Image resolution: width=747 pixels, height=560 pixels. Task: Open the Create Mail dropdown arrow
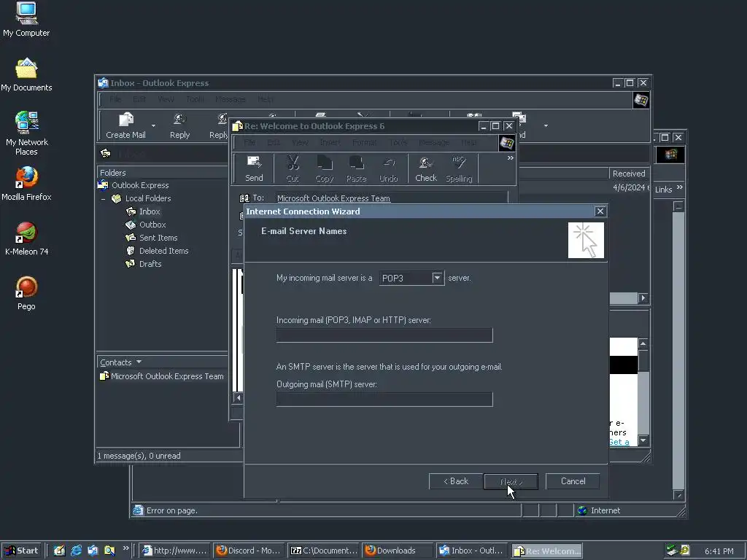[153, 125]
